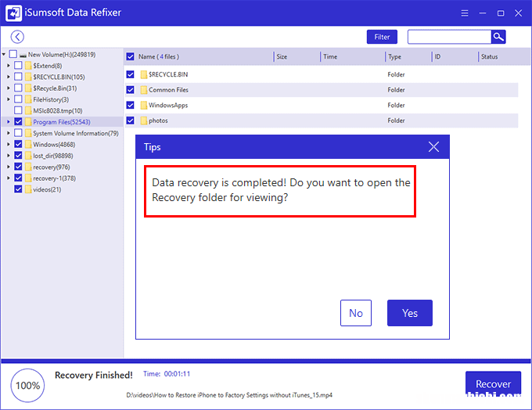Click the Time: 00:01:11 status text
This screenshot has width=532, height=410.
coord(167,374)
